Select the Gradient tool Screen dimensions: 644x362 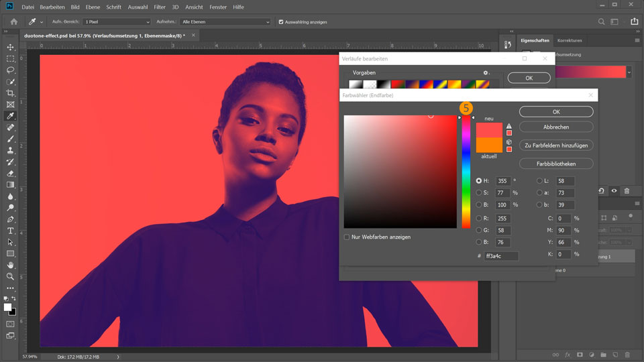tap(11, 185)
